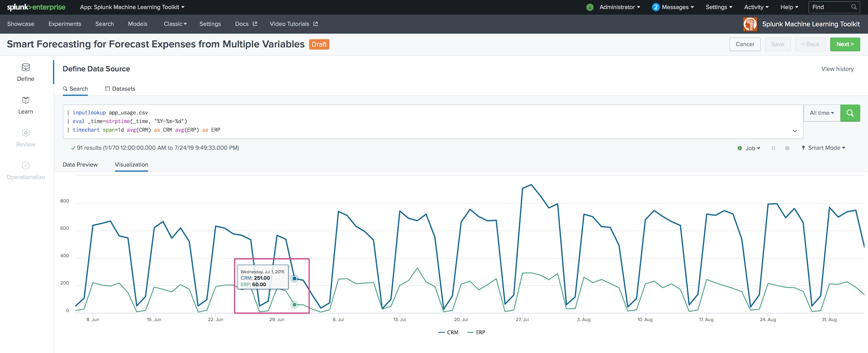Click the Define step database icon
Image resolution: width=868 pixels, height=353 pixels.
click(26, 67)
